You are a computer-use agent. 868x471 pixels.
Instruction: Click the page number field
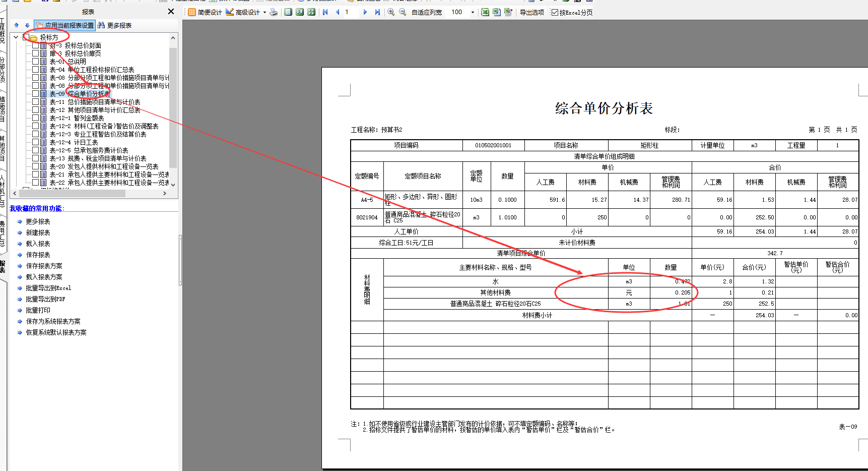coord(351,12)
